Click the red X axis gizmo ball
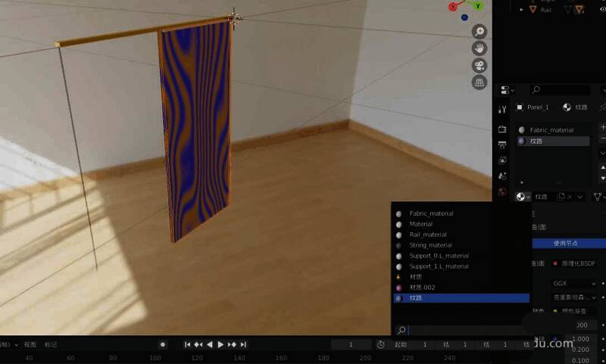 tap(453, 7)
